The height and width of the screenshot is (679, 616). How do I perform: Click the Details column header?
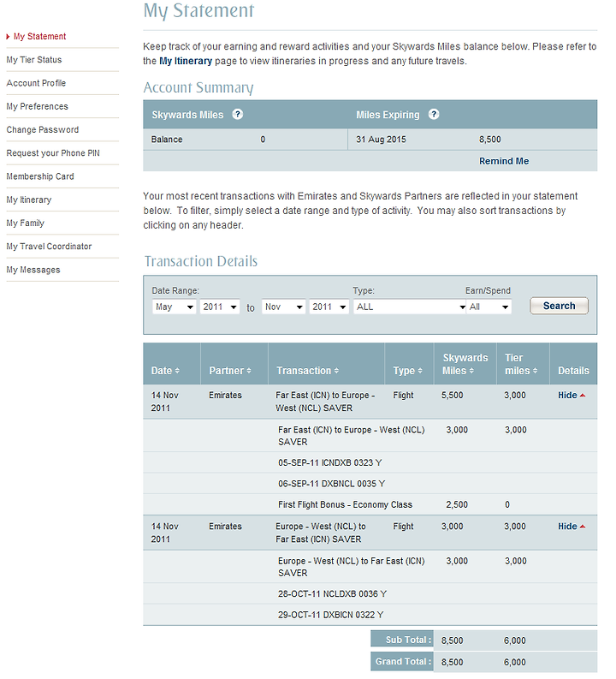pos(573,371)
